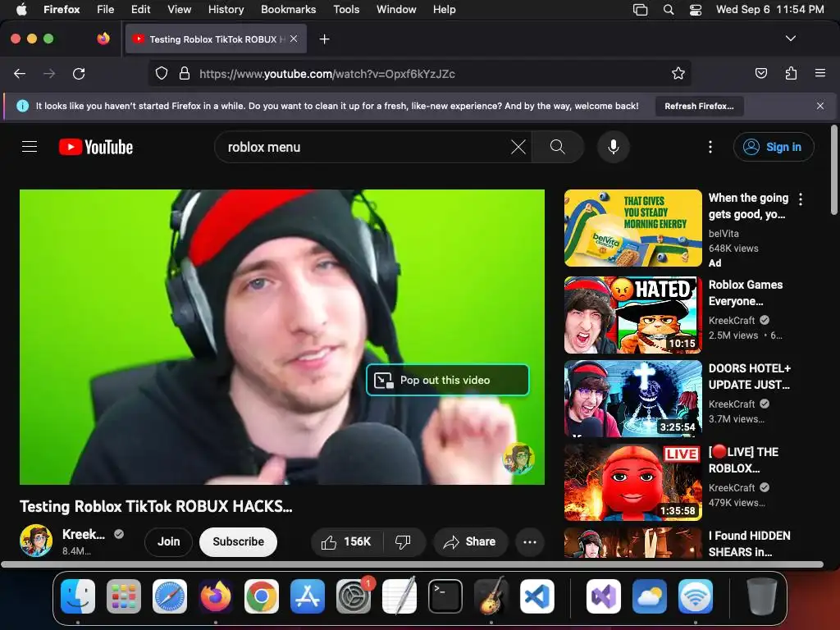Open a new tab with plus button
Screen dimensions: 840x630
[324, 39]
